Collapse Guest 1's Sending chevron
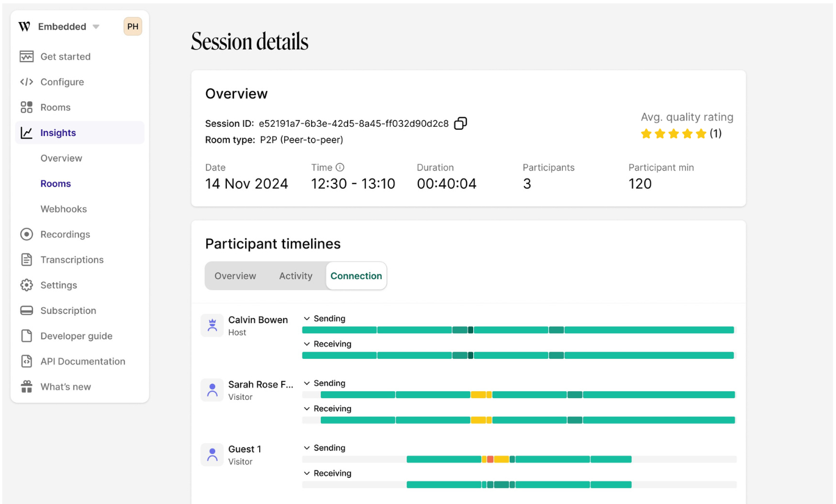Screen dimensions: 836x504 307,448
